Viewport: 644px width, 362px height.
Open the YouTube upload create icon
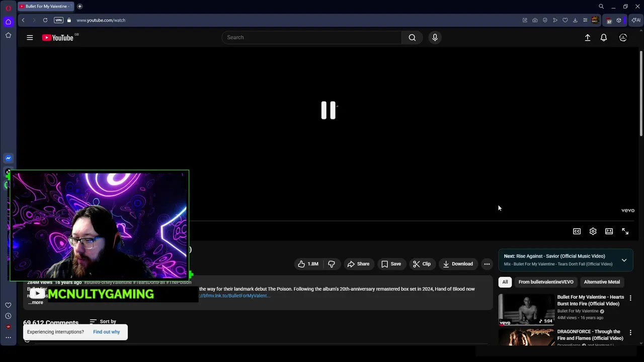click(x=587, y=37)
